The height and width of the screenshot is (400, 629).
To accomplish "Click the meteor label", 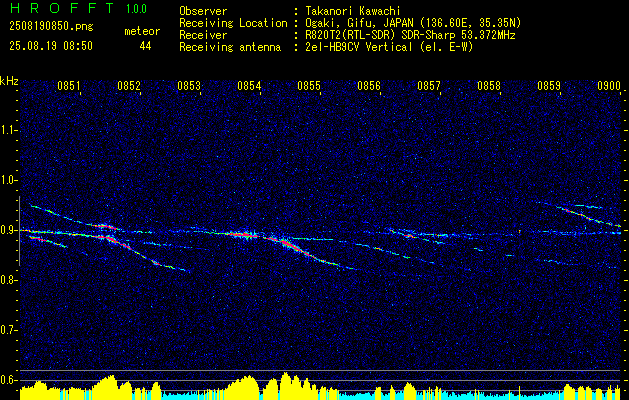I will 142,31.
